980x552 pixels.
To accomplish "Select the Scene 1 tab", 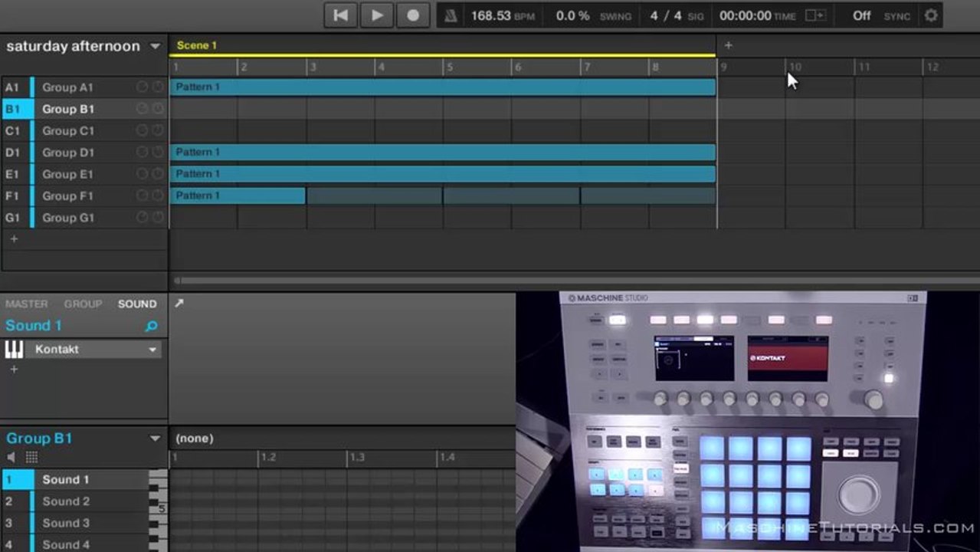I will click(x=197, y=45).
